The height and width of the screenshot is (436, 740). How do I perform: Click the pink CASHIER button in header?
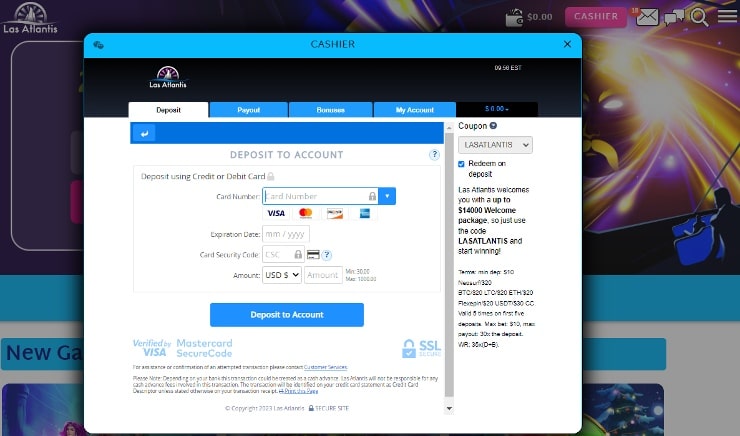point(596,17)
